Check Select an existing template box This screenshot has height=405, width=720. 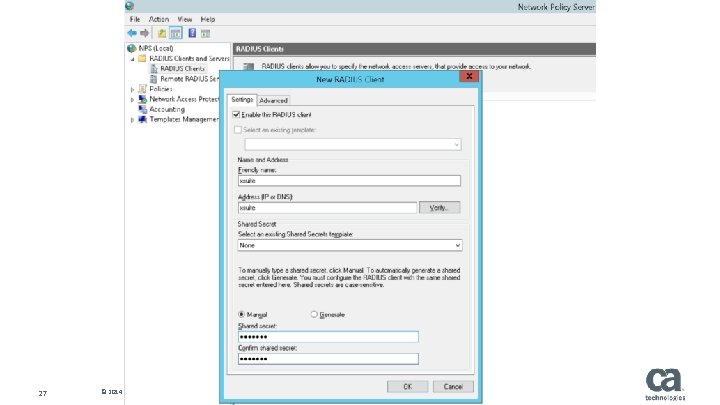click(237, 130)
